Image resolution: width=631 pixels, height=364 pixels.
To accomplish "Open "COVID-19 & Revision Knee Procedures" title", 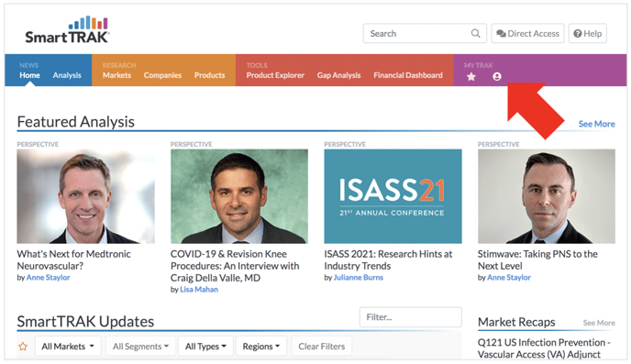I will point(235,266).
